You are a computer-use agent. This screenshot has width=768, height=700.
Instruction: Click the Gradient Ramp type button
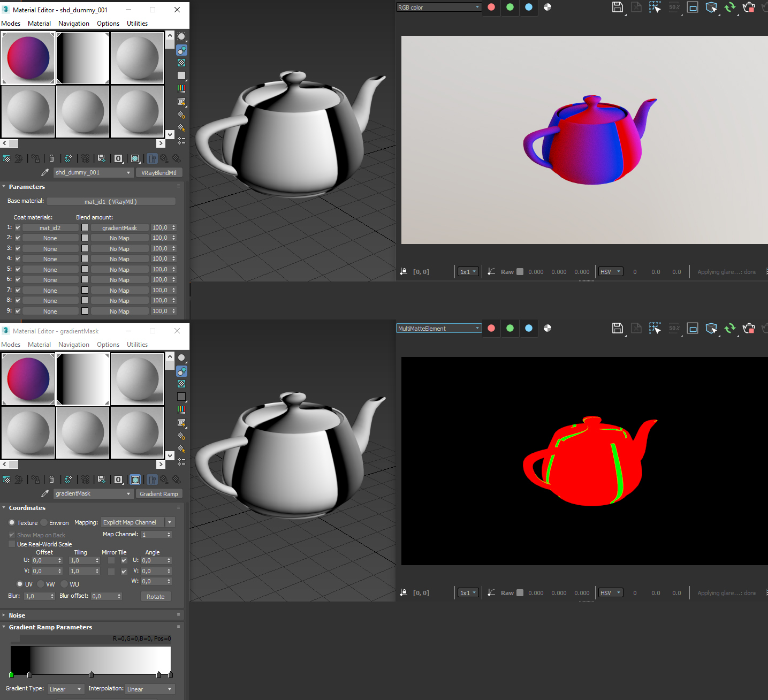pos(159,493)
